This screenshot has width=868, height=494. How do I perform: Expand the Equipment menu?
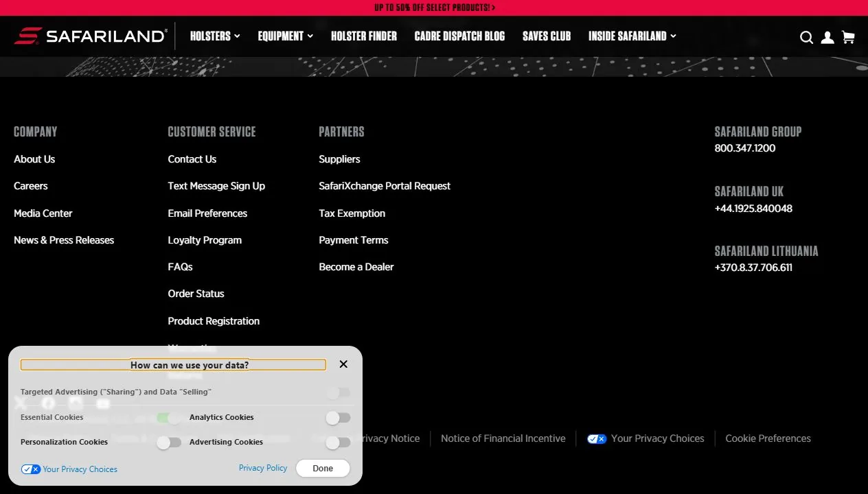click(285, 36)
